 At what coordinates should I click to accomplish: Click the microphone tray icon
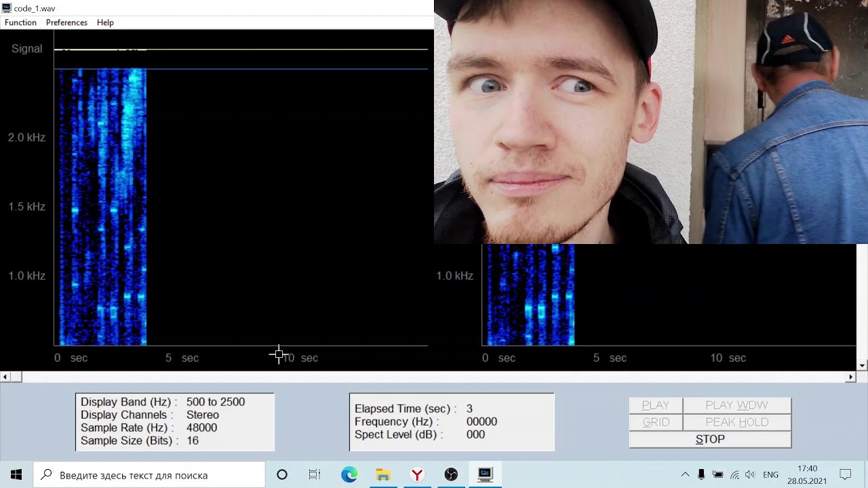pyautogui.click(x=701, y=475)
